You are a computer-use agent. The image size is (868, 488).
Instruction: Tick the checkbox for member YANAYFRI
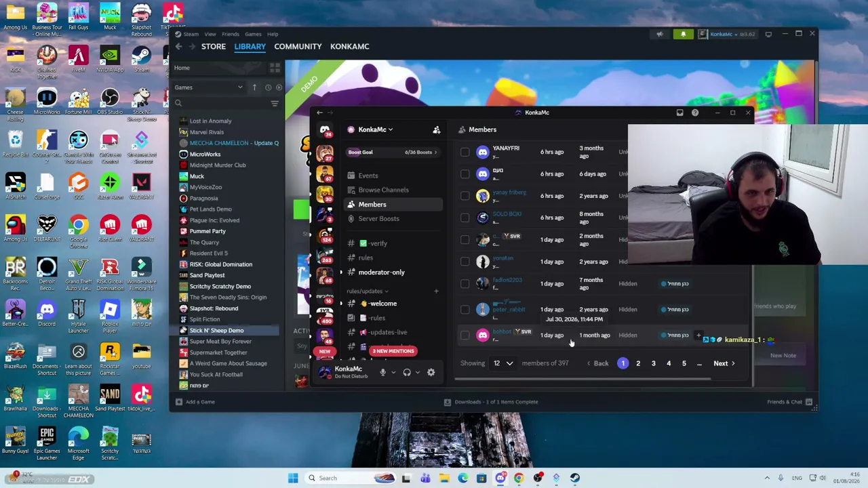coord(465,152)
